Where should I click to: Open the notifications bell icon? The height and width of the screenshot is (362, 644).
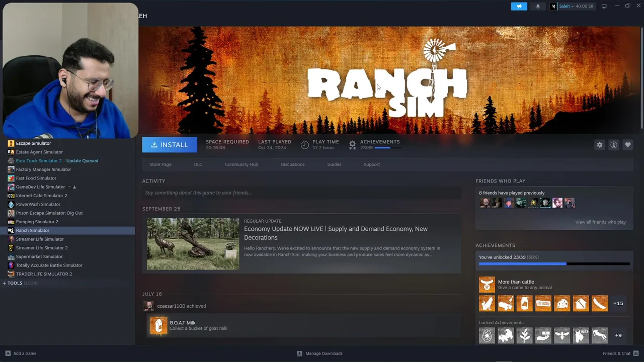point(538,6)
